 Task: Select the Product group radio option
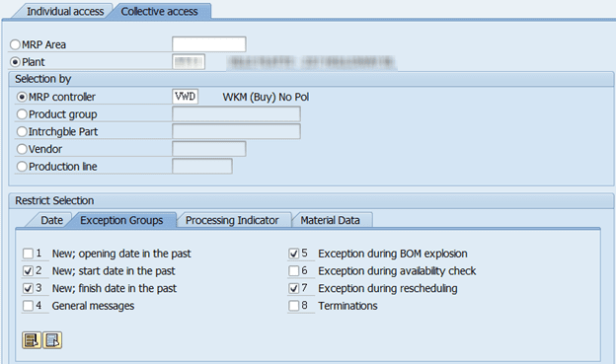click(x=22, y=114)
